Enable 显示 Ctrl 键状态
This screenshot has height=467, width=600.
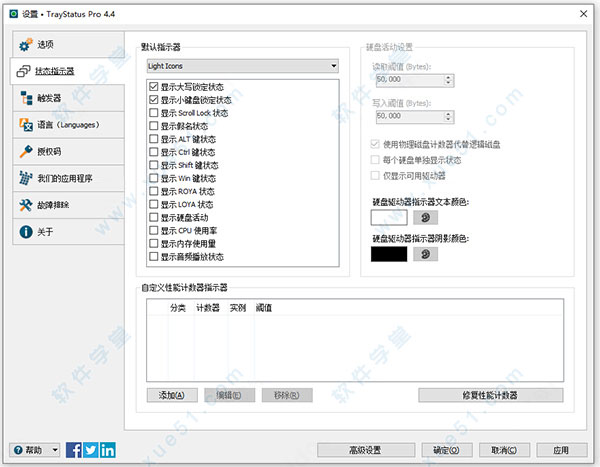[x=153, y=152]
